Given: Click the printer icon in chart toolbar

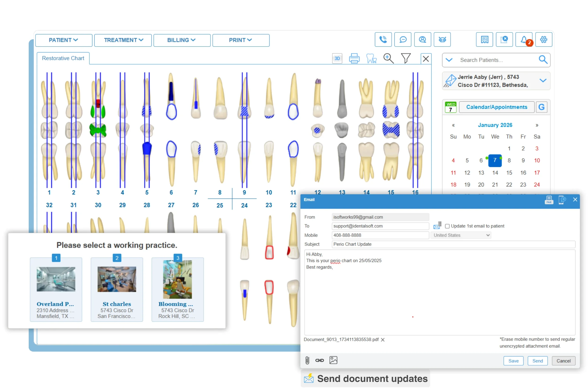Looking at the screenshot, I should point(354,59).
